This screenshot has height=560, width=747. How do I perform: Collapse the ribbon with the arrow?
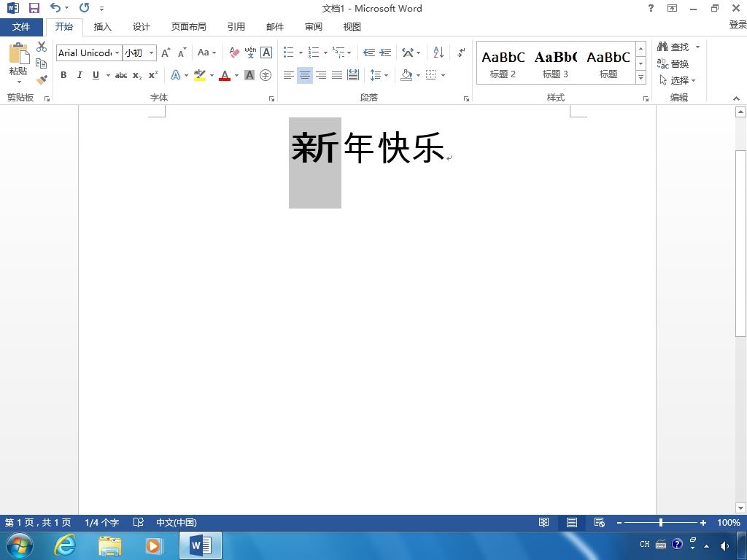click(737, 98)
